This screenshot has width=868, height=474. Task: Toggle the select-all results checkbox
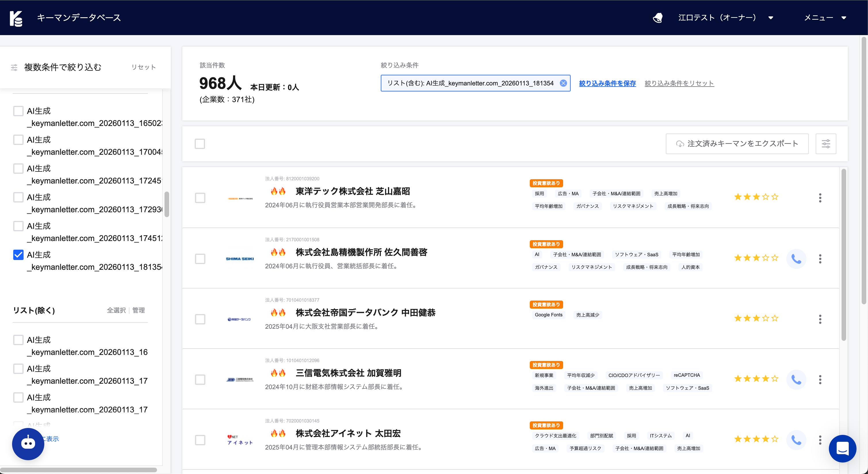click(x=200, y=144)
